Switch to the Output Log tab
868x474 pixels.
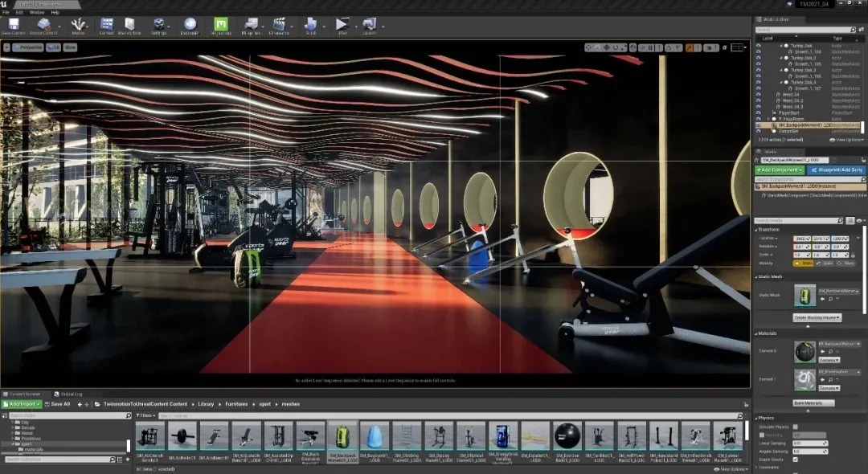click(69, 394)
